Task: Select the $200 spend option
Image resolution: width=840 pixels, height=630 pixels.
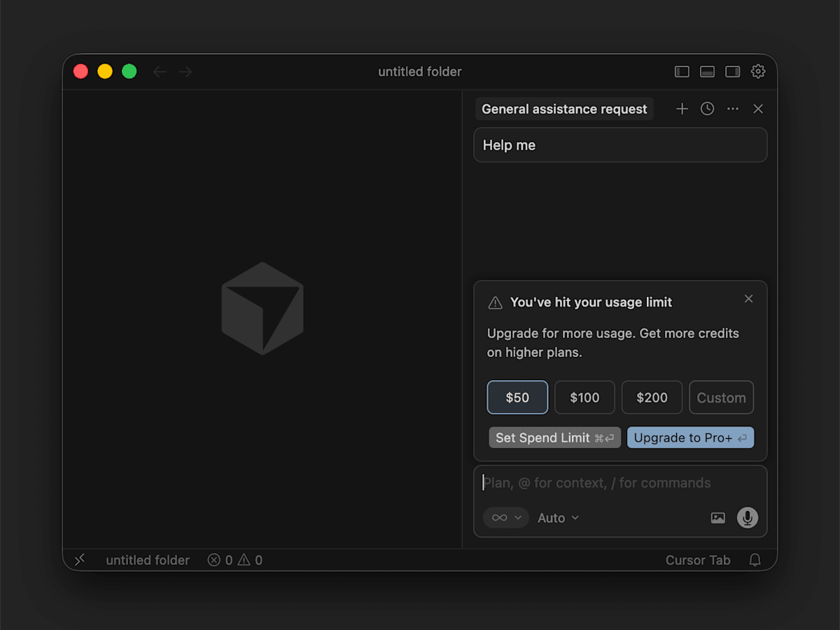Action: (652, 398)
